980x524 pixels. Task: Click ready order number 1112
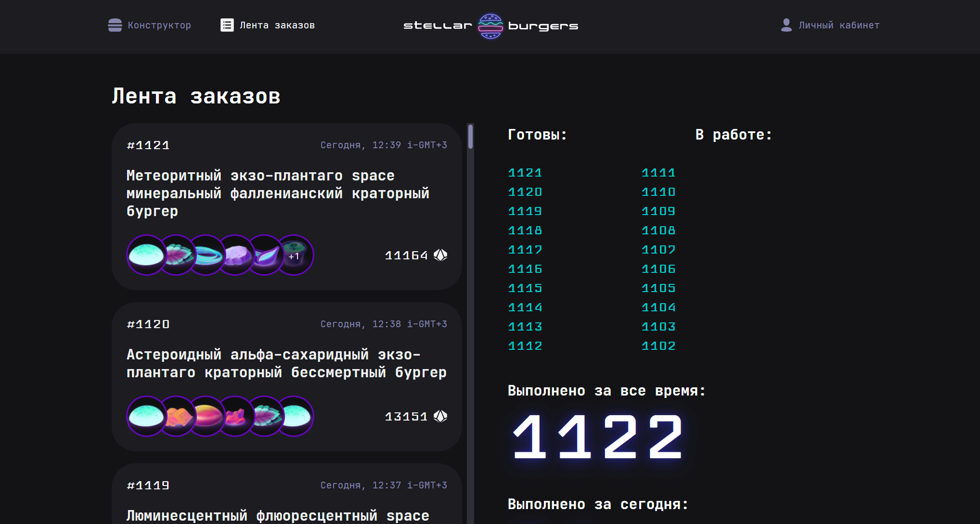(525, 346)
